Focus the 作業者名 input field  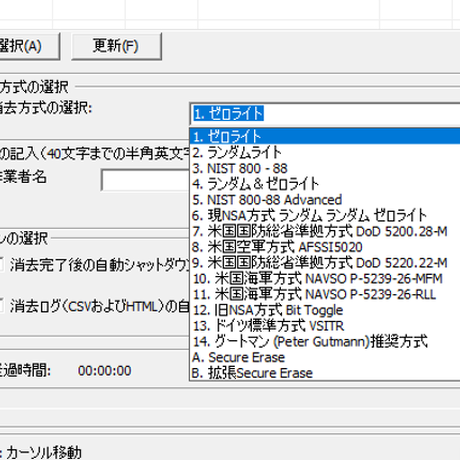pyautogui.click(x=145, y=180)
